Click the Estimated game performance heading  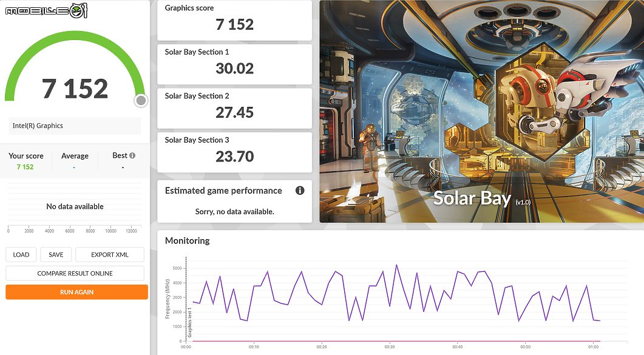tap(223, 191)
